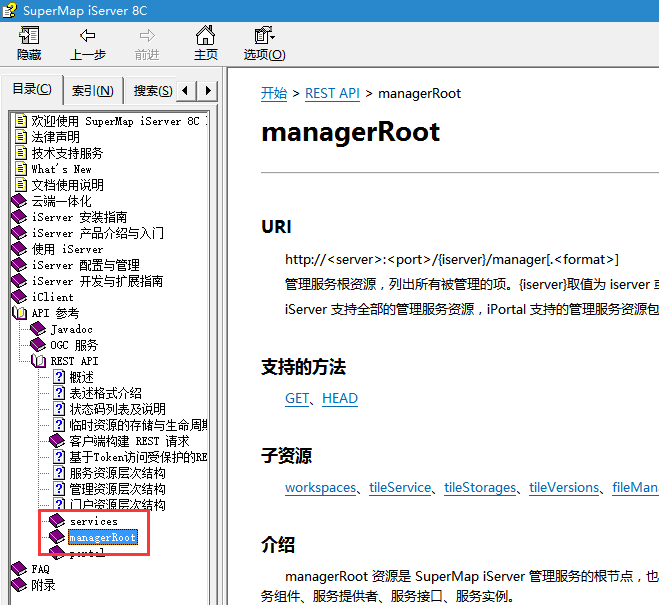Open the 门户资源层次结构 topic
Image resolution: width=659 pixels, height=605 pixels.
pos(117,505)
